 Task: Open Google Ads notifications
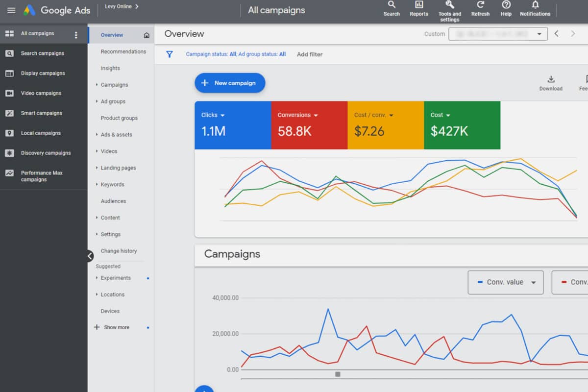click(535, 7)
